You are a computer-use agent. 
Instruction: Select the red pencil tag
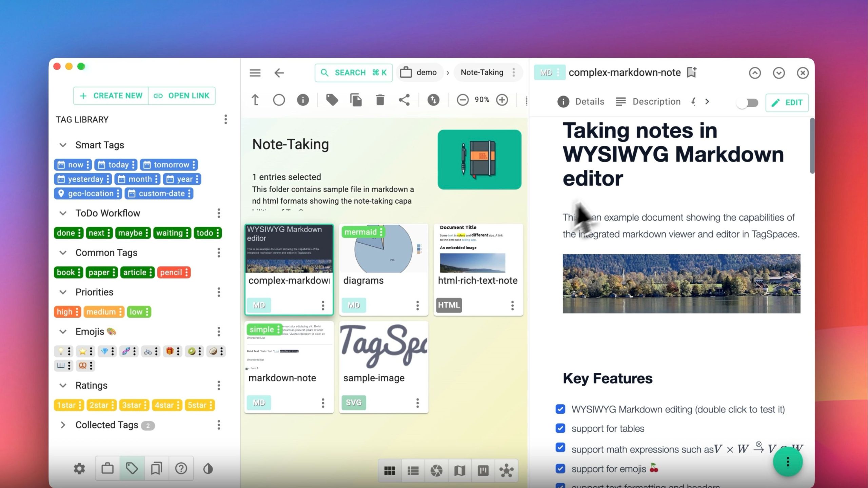click(174, 272)
